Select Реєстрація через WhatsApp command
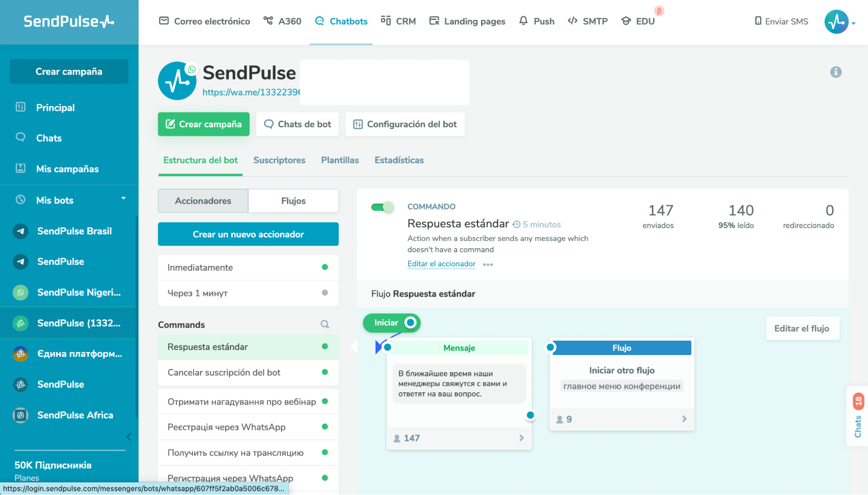 [248, 427]
